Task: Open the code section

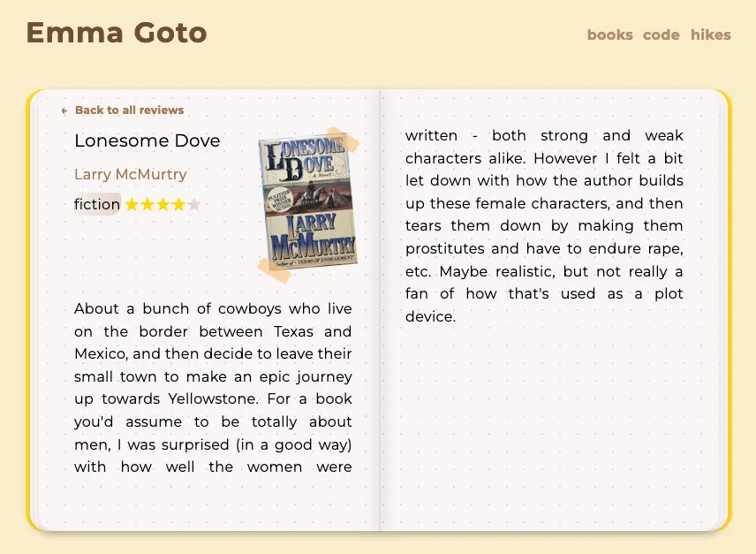Action: click(661, 34)
